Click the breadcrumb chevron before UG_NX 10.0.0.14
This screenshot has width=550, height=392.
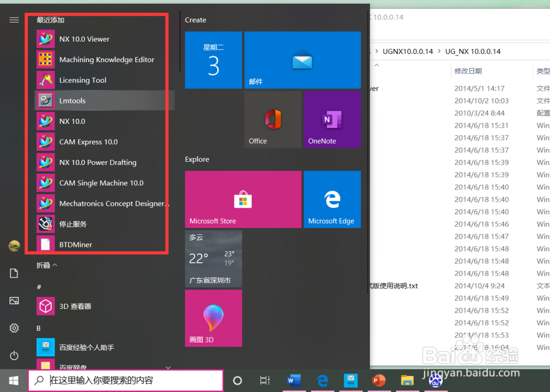(x=439, y=52)
